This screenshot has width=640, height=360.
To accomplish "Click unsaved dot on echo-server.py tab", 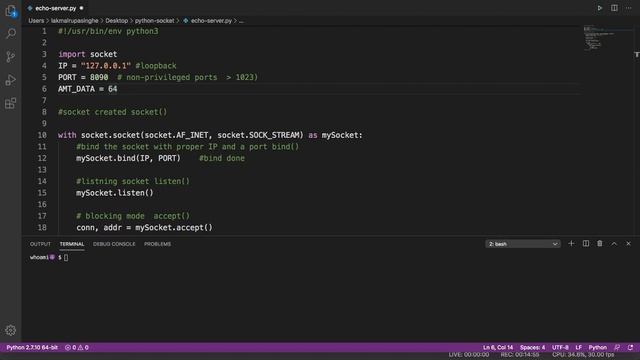I will pos(82,8).
